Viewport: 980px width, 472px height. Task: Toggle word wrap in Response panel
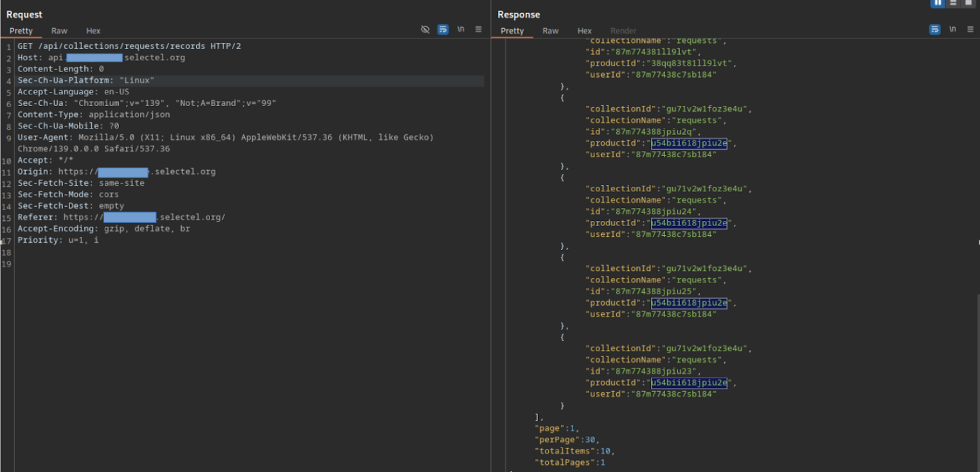click(934, 30)
